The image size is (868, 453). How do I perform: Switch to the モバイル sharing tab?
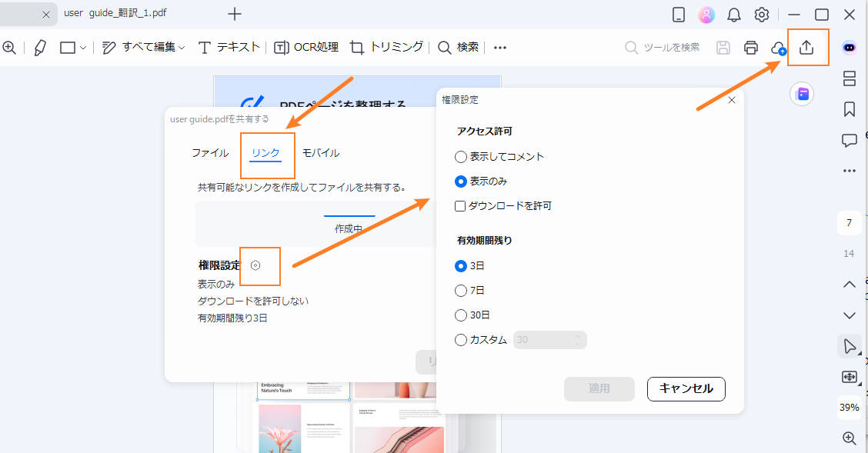(321, 152)
